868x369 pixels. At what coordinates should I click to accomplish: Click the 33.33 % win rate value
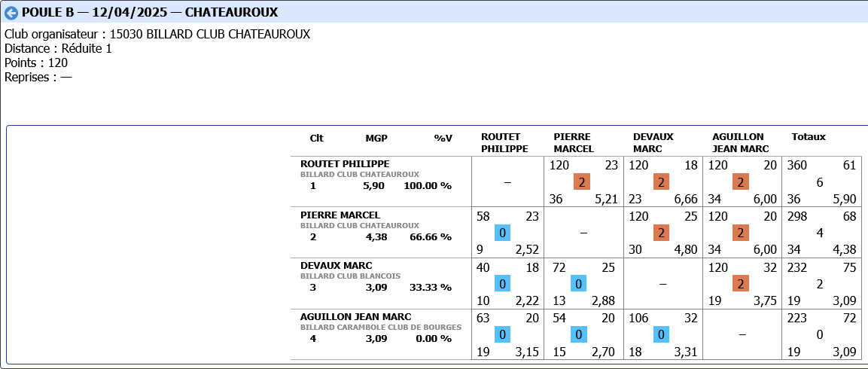click(x=431, y=288)
